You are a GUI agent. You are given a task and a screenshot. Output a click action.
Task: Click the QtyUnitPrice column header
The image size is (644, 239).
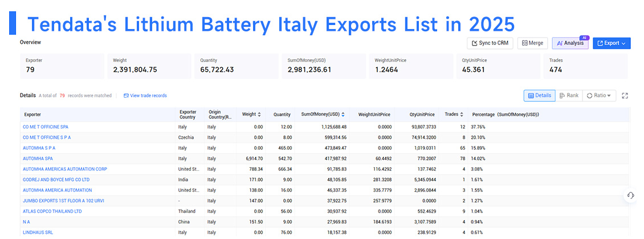[422, 114]
